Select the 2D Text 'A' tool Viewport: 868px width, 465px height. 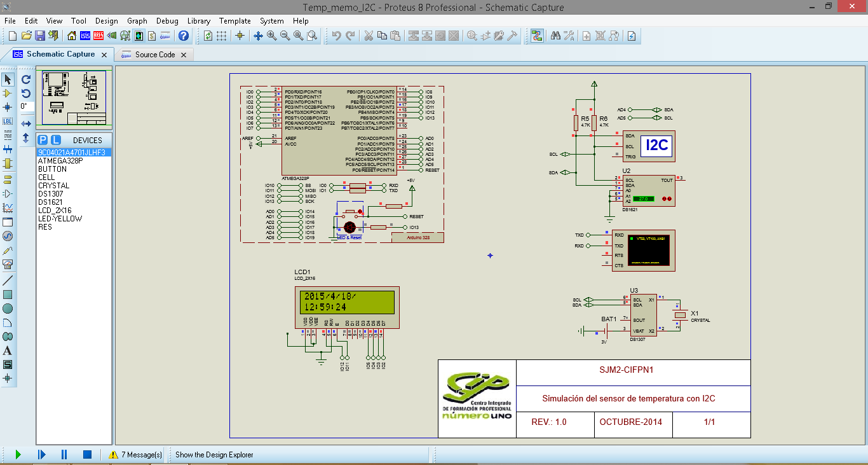point(8,350)
